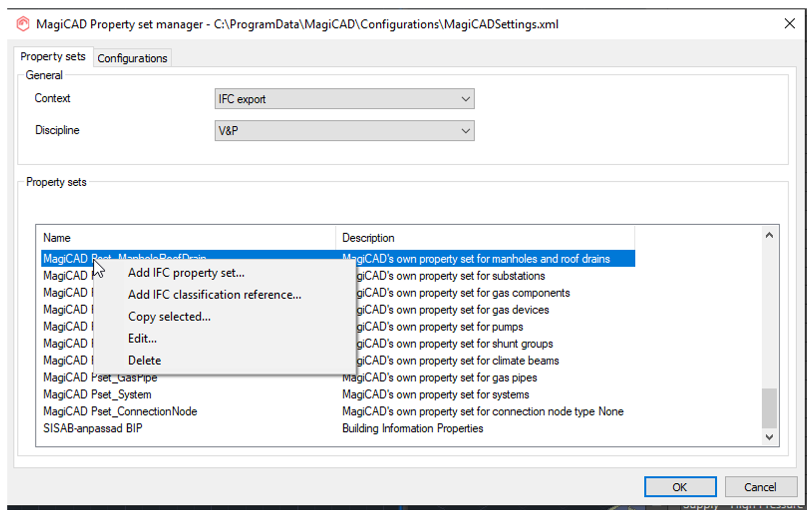Viewport: 812px width, 517px height.
Task: Click description 'connection node type None'
Action: tap(559, 411)
